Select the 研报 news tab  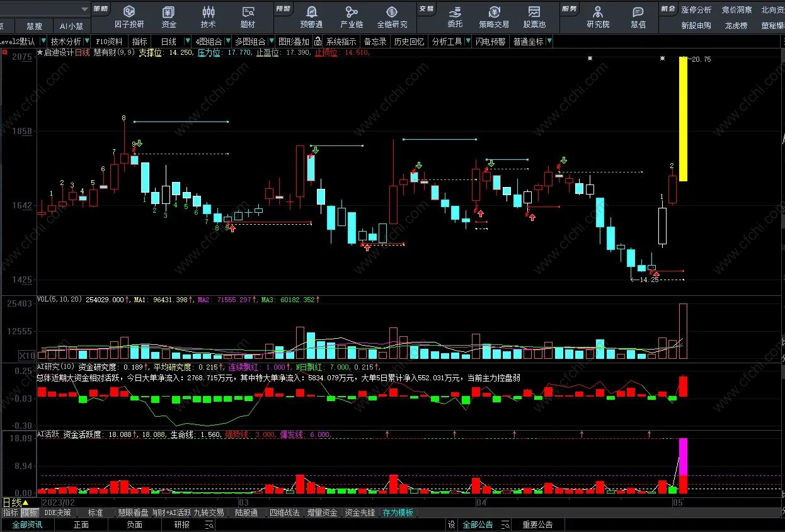click(x=182, y=524)
